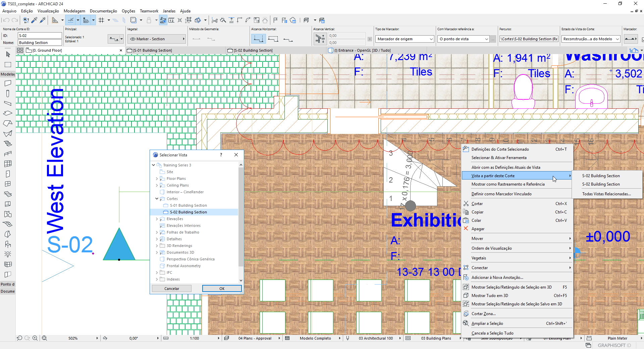The image size is (644, 349).
Task: Collapse the Cortes folder in Selecionar Vista
Action: tap(157, 199)
